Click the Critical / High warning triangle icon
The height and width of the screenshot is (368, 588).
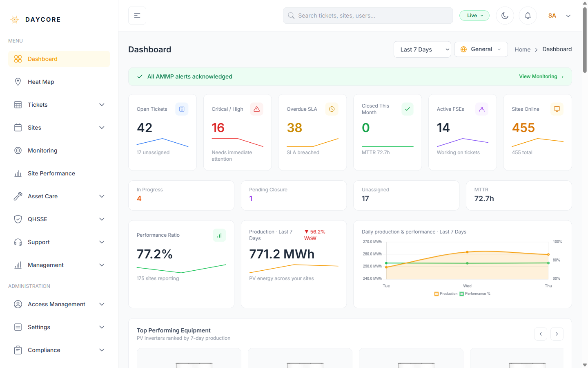pos(257,109)
